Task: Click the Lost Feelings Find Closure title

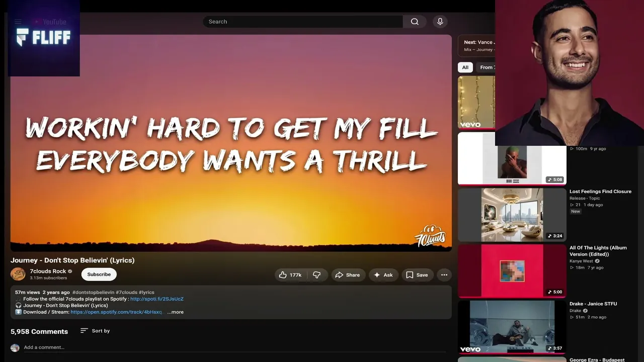Action: pos(600,192)
